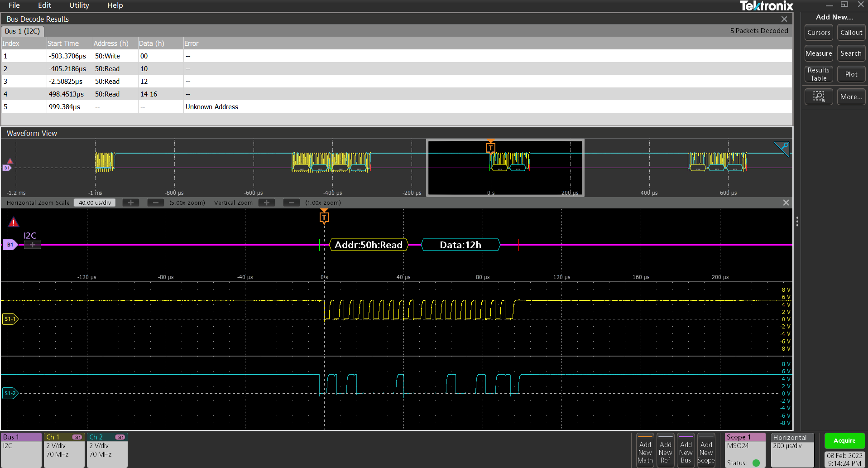
Task: Expand the I2C bus plus control
Action: (x=32, y=245)
